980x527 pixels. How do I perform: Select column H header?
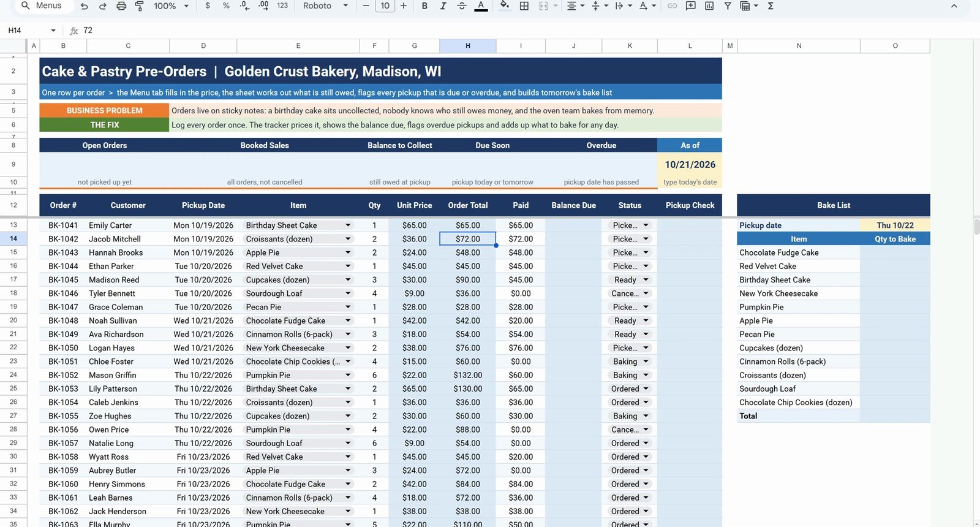pos(468,46)
